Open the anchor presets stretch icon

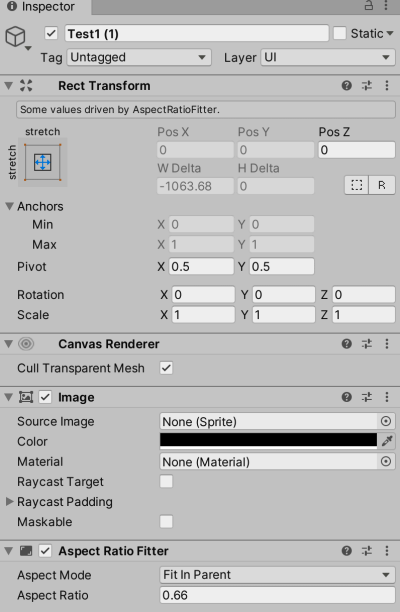(x=43, y=162)
